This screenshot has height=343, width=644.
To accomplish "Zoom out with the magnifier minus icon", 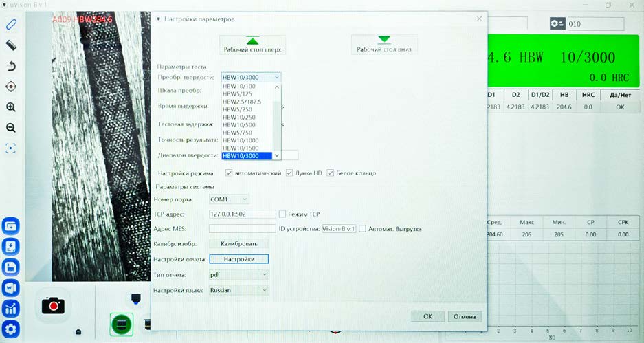I will [11, 128].
